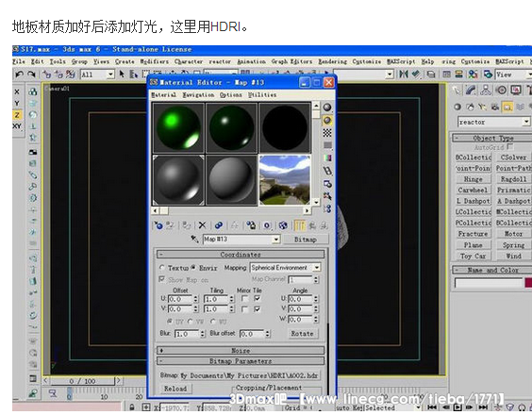This screenshot has height=415, width=532.
Task: Open the Hierarchy command panel tab icon
Action: [x=486, y=90]
